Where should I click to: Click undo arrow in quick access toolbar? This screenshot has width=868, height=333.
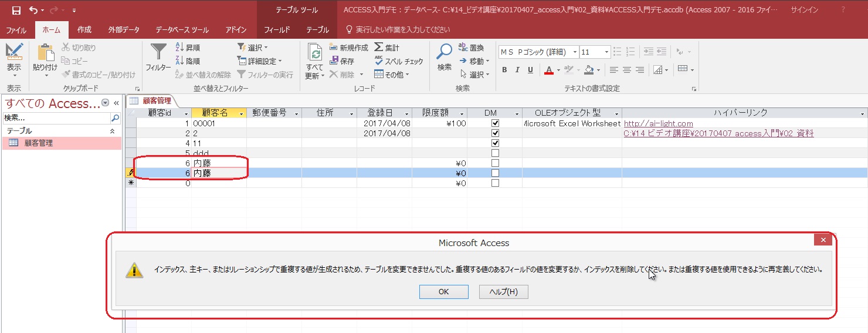33,10
